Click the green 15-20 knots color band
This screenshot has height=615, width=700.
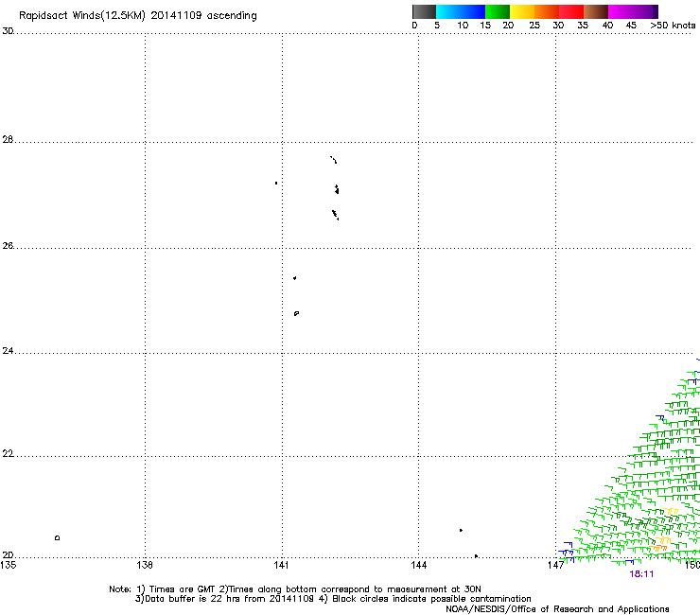pos(498,11)
